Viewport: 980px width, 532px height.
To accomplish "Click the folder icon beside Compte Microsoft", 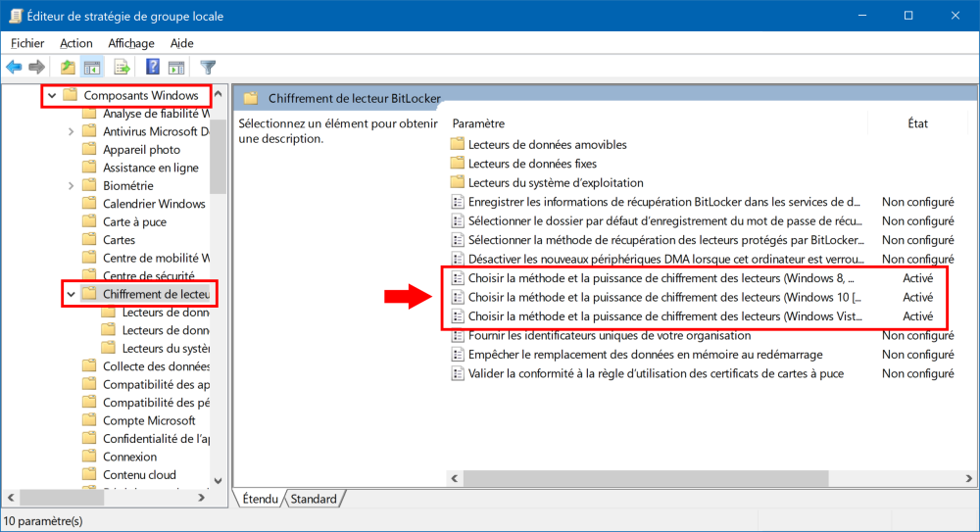I will [x=90, y=420].
